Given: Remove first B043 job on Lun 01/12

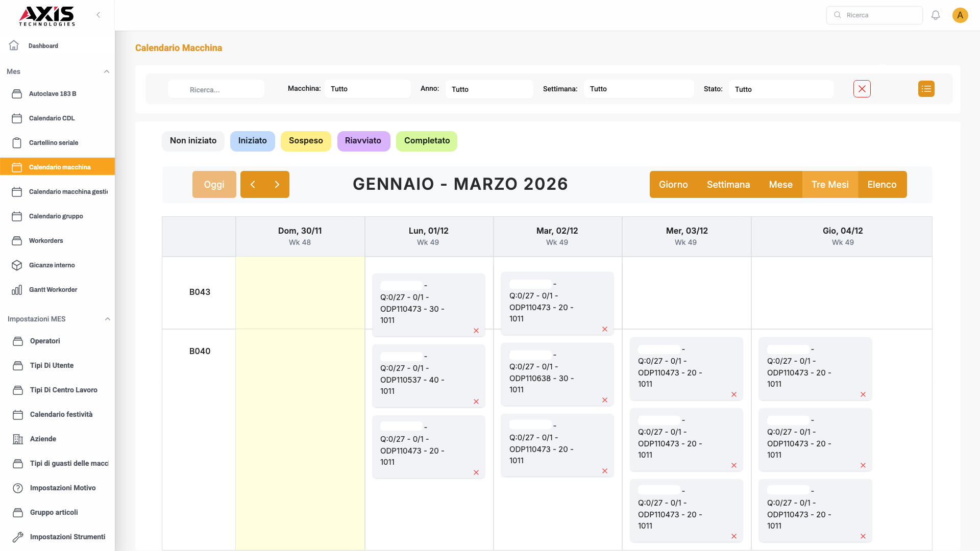Looking at the screenshot, I should coord(476,331).
